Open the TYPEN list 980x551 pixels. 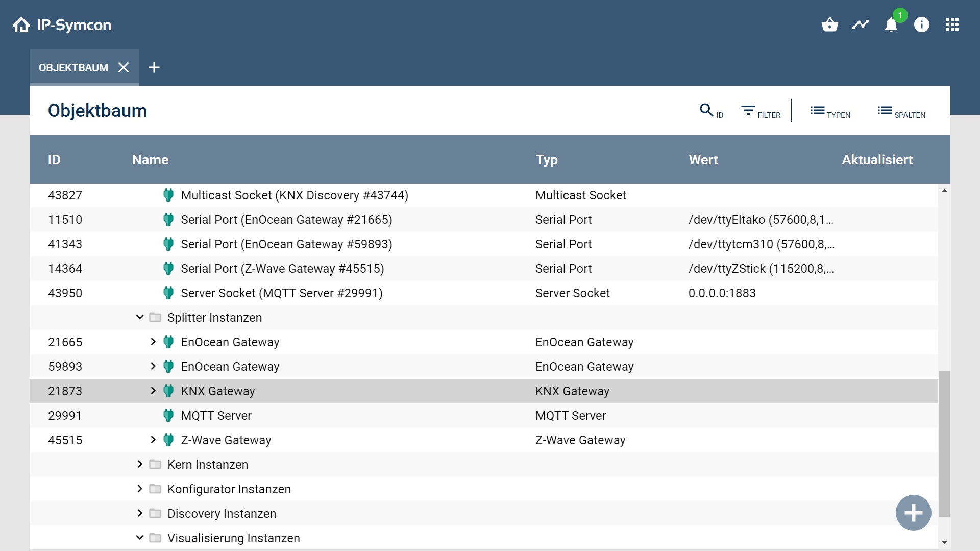point(830,111)
